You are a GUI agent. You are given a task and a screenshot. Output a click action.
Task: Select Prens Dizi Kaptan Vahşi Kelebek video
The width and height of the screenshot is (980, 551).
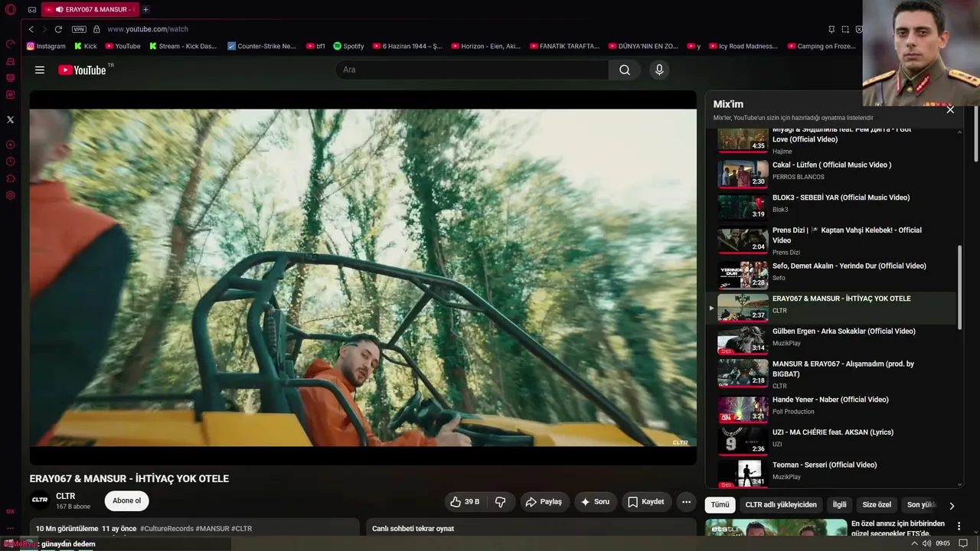(831, 240)
